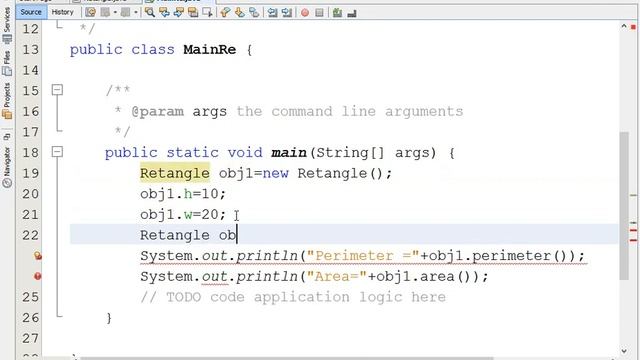Open the Back navigation dropdown arrow

115,12
